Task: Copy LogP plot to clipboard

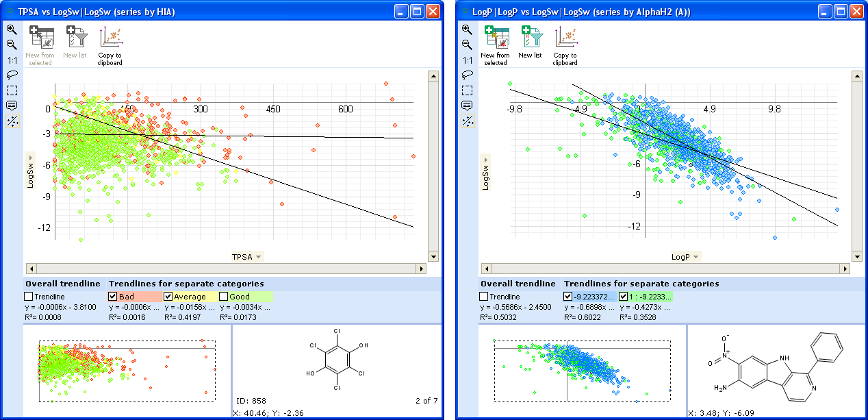Action: [565, 45]
